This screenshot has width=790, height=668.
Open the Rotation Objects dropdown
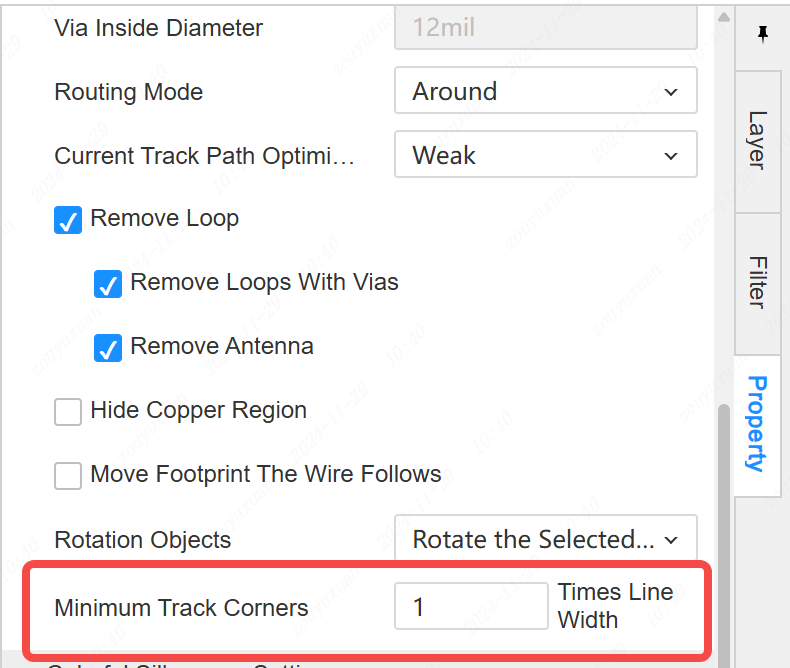545,541
